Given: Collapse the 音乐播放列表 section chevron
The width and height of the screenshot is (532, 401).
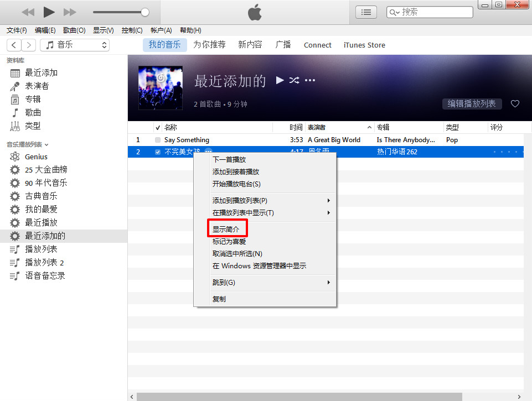Looking at the screenshot, I should pos(47,145).
